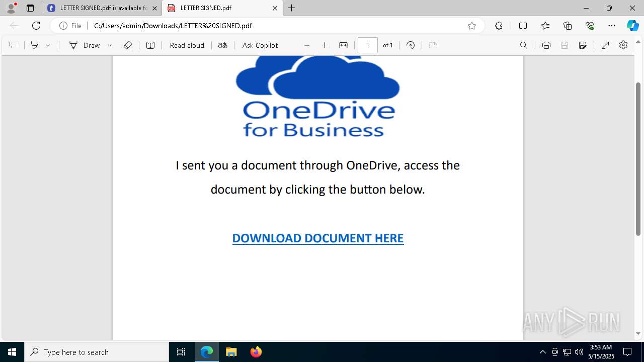Screen dimensions: 644x362
Task: Edit the page number field
Action: (368, 45)
